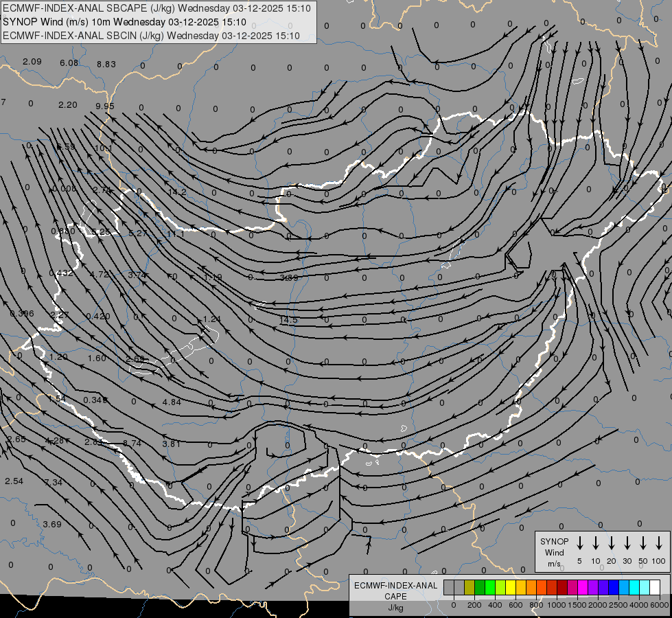
Task: Click the pure blue CAPE scale swatch
Action: 614,588
